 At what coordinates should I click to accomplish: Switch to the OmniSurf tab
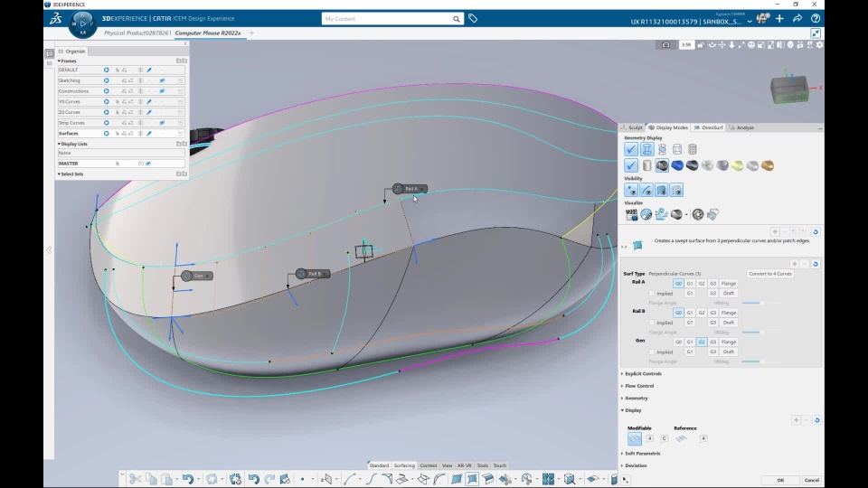(709, 127)
